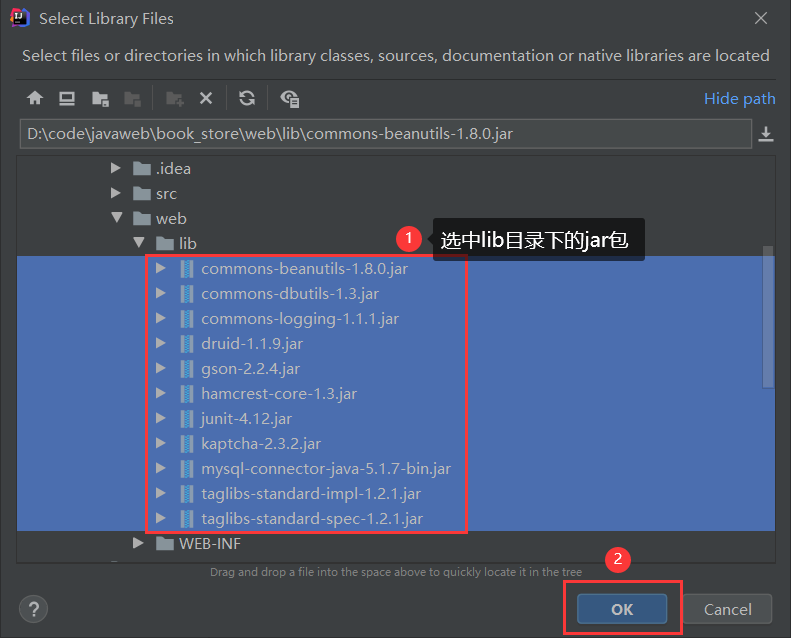Viewport: 791px width, 638px height.
Task: Expand commons-logging-1.1.1.jar contents
Action: (x=161, y=318)
